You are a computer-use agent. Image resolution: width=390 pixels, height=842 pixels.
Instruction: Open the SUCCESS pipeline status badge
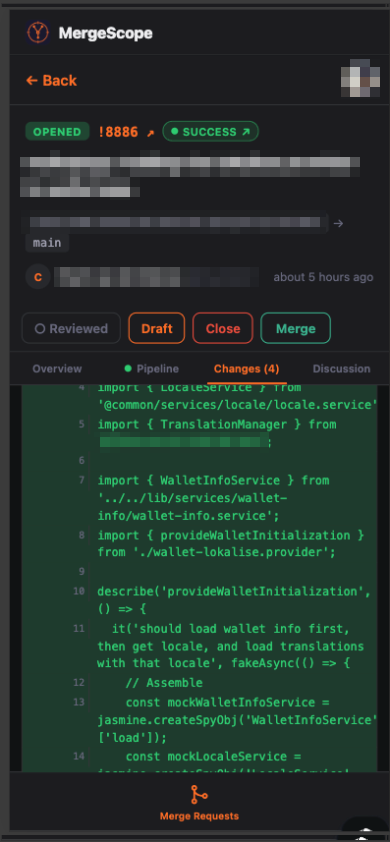211,132
